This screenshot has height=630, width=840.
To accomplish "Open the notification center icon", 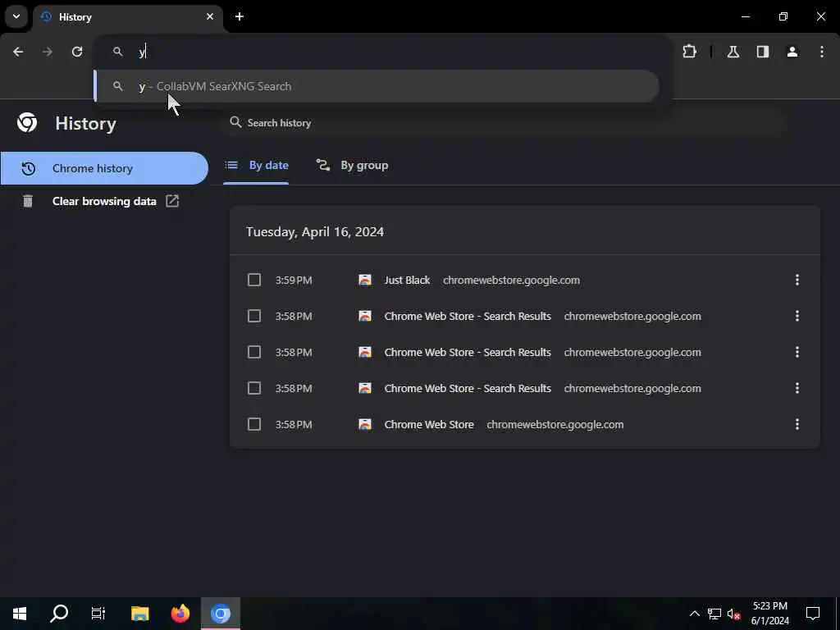I will 813,614.
